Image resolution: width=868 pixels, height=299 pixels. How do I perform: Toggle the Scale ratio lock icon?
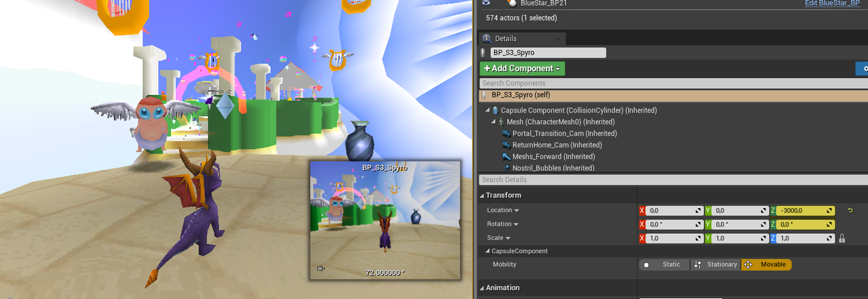click(842, 238)
